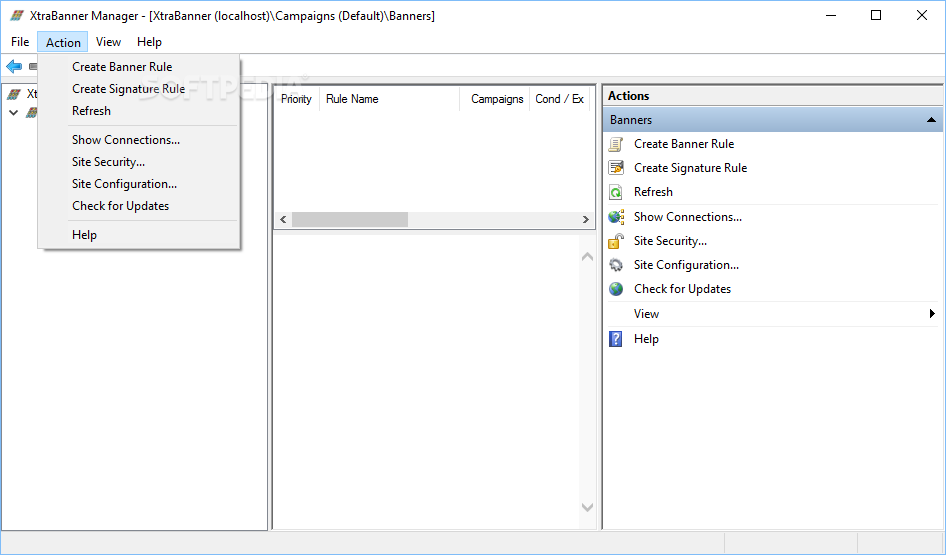Click Help link in Actions pane

click(646, 339)
